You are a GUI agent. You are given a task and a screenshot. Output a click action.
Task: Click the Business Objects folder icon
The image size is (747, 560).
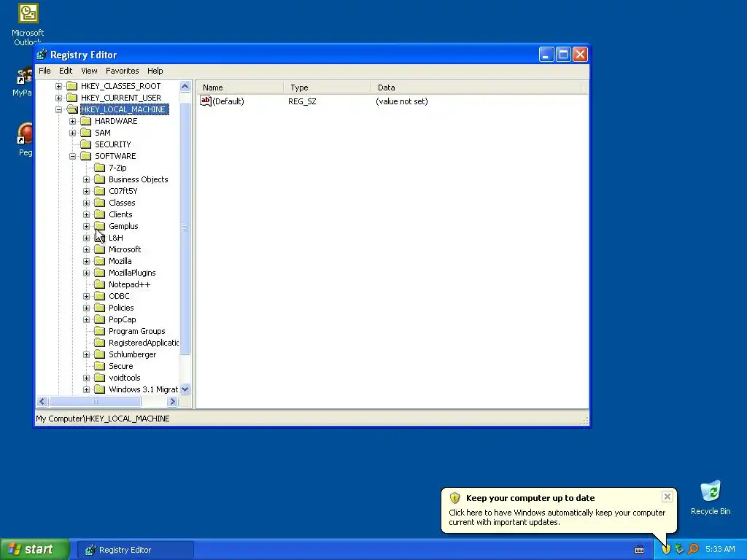[x=99, y=179]
